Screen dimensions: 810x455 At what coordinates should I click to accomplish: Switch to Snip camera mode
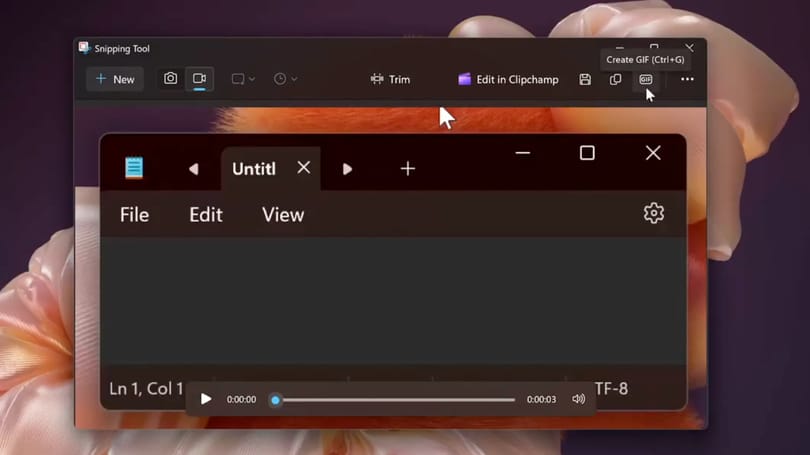170,79
